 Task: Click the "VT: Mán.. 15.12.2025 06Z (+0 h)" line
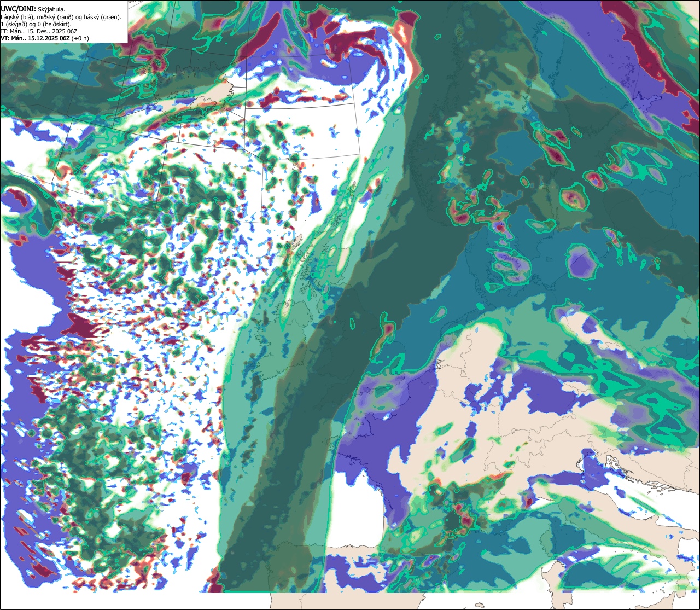pos(45,38)
